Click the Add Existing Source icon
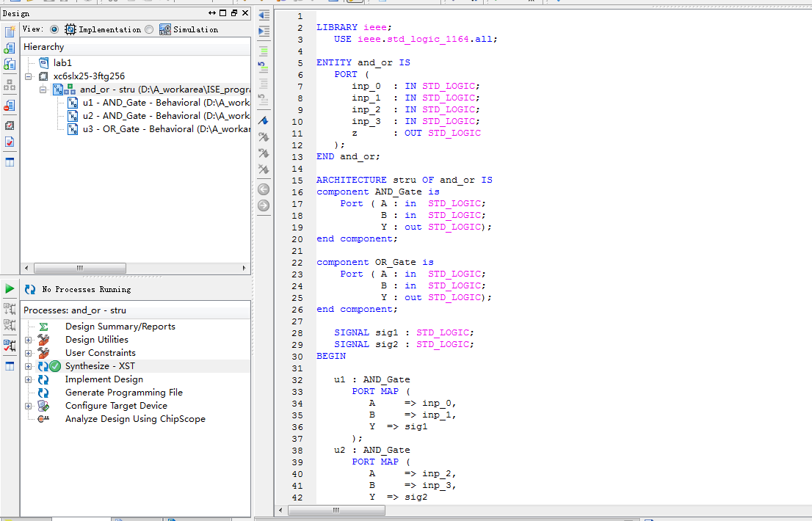This screenshot has height=521, width=812. (x=10, y=48)
